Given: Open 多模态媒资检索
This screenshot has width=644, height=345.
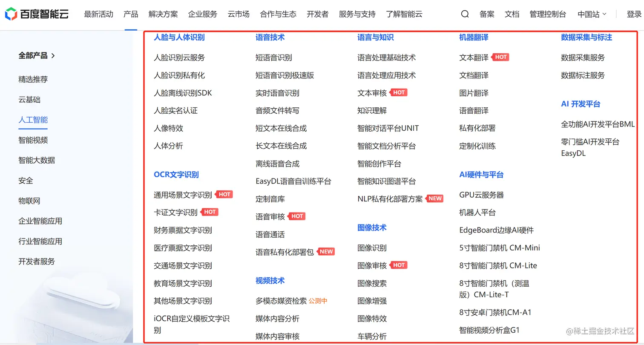Looking at the screenshot, I should (x=281, y=301).
